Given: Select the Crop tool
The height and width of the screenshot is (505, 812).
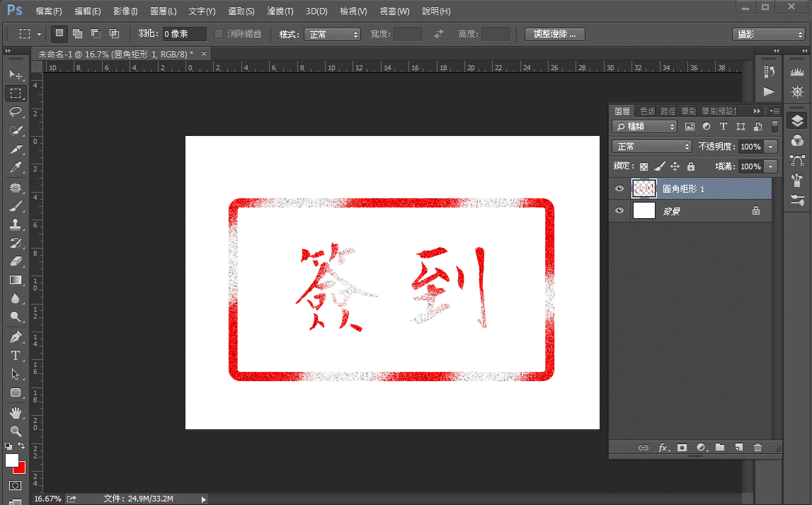Looking at the screenshot, I should 16,149.
